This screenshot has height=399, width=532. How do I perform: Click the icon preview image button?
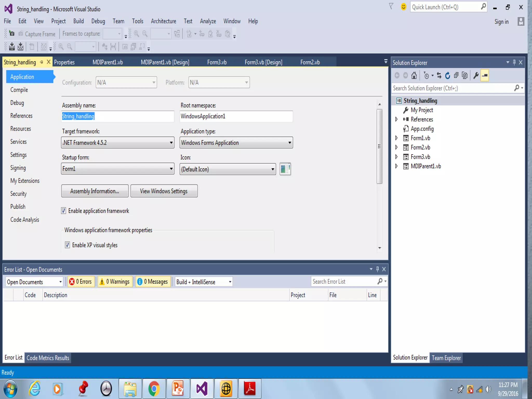click(285, 169)
